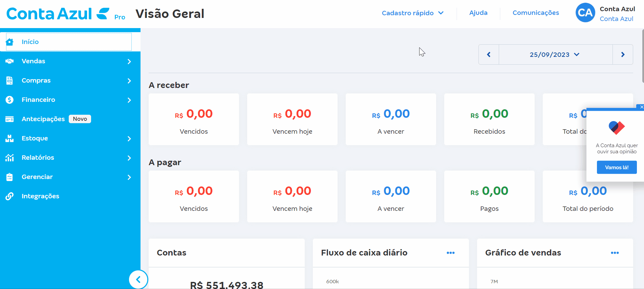Open the Cadastro rápido dropdown
This screenshot has width=644, height=289.
(412, 13)
